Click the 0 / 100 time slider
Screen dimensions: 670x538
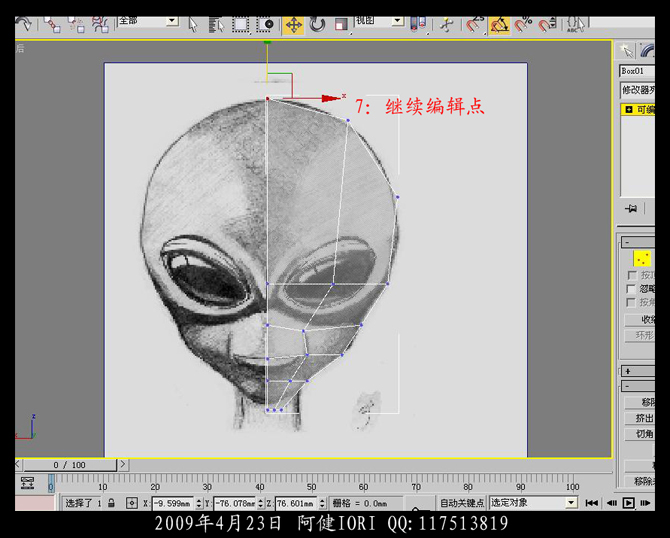pos(69,465)
